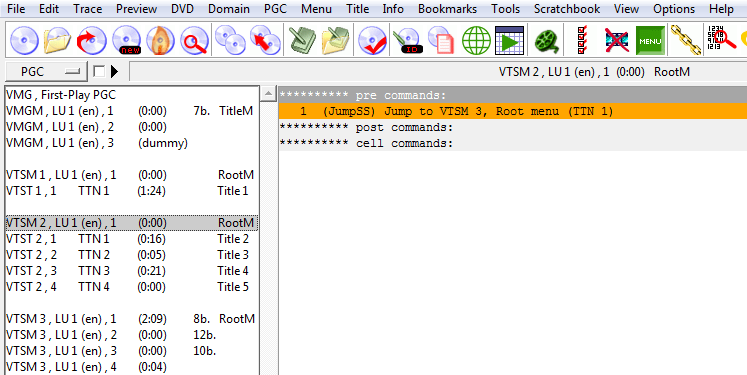This screenshot has height=375, width=747.
Task: Click the 'post commands:' header line
Action: (513, 127)
